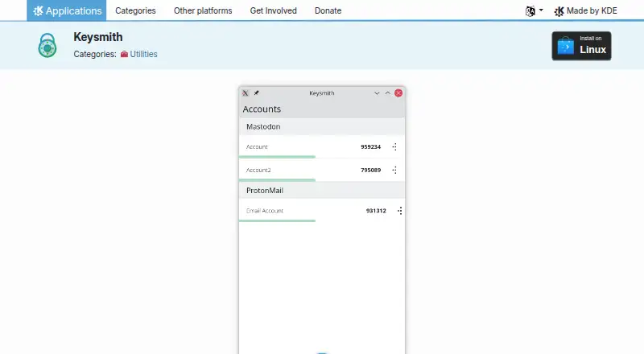Open options dots for Email Account

(399, 211)
